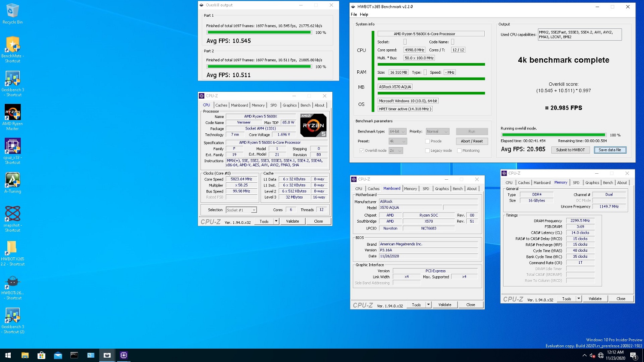644x362 pixels.
Task: Open Preset 4k dropdown
Action: coord(398,141)
